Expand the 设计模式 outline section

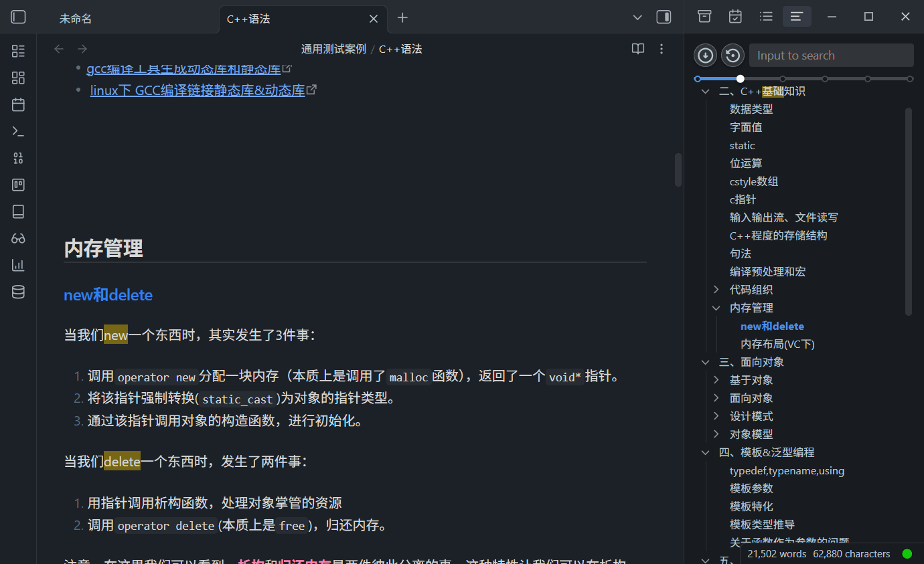[716, 416]
